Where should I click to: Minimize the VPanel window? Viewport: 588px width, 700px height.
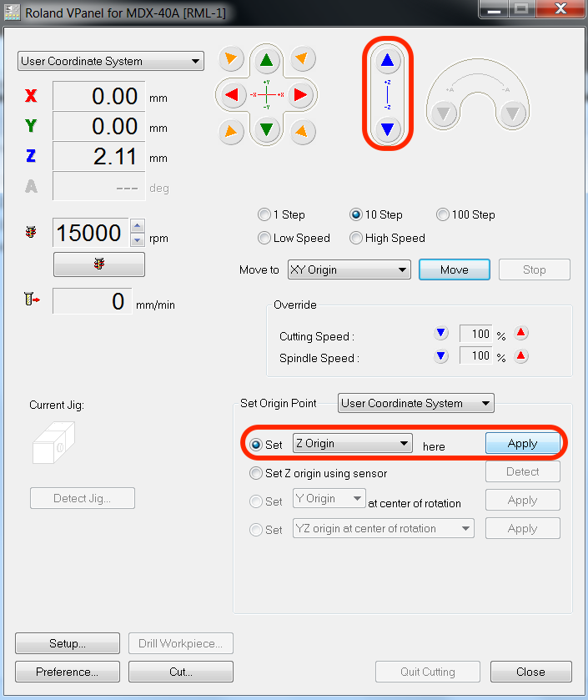pyautogui.click(x=494, y=9)
